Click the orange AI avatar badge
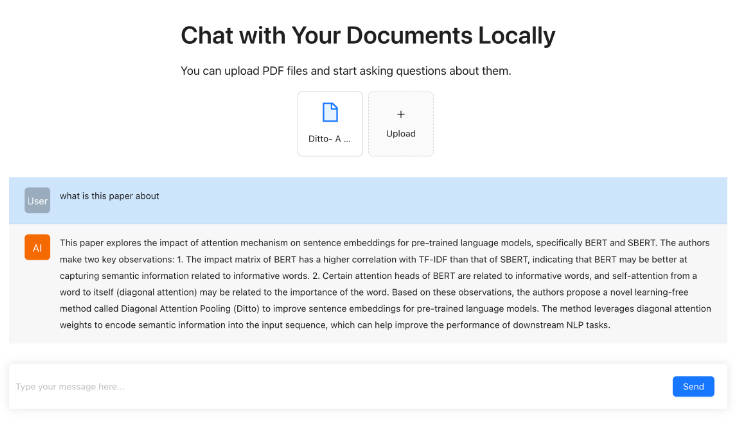 click(37, 247)
